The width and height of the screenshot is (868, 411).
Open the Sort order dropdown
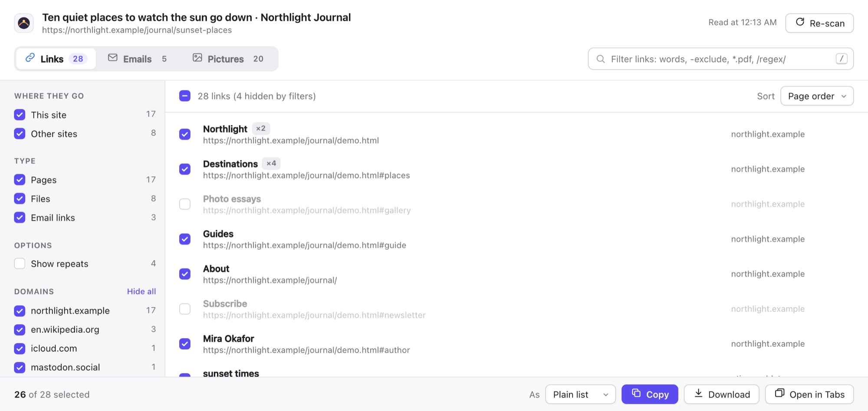[x=817, y=96]
